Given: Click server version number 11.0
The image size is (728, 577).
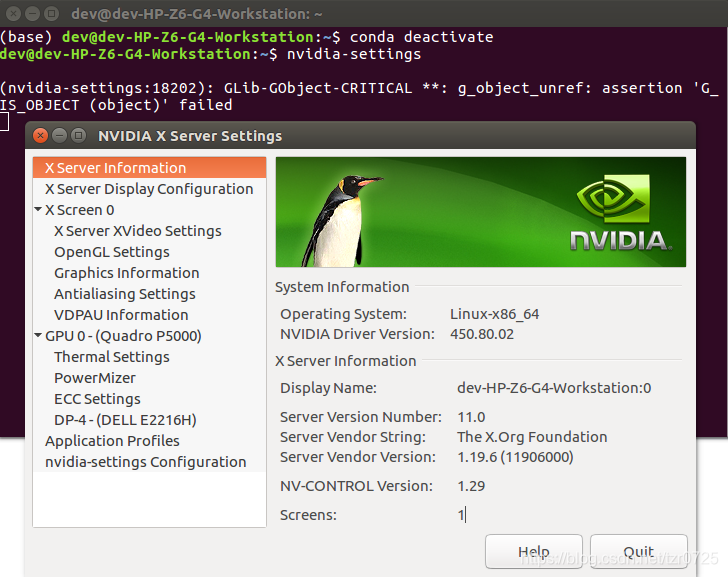Looking at the screenshot, I should (x=471, y=417).
